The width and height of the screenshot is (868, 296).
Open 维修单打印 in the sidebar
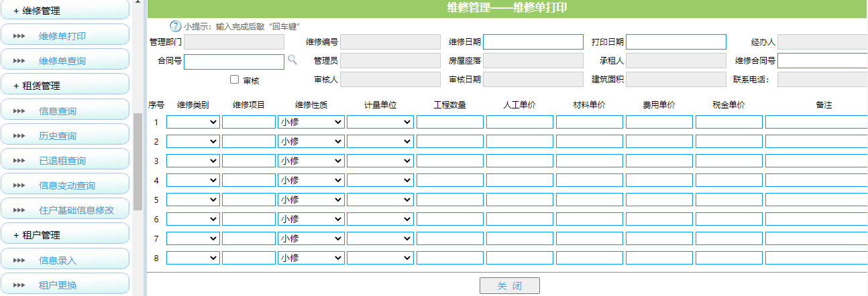pos(64,35)
